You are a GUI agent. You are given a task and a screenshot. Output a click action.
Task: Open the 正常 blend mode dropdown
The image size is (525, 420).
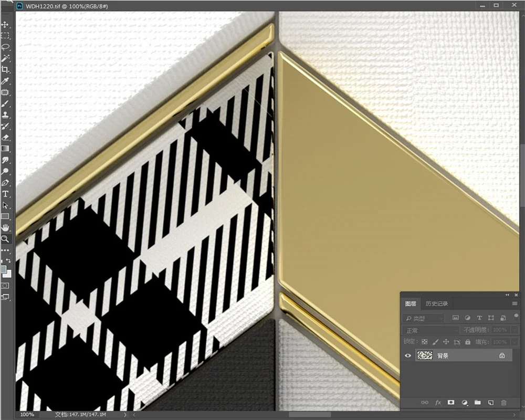431,331
